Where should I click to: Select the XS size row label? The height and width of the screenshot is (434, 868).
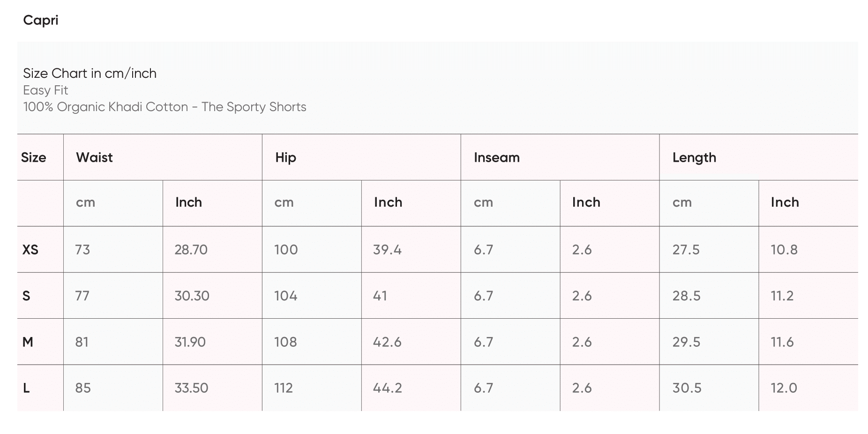pyautogui.click(x=30, y=250)
